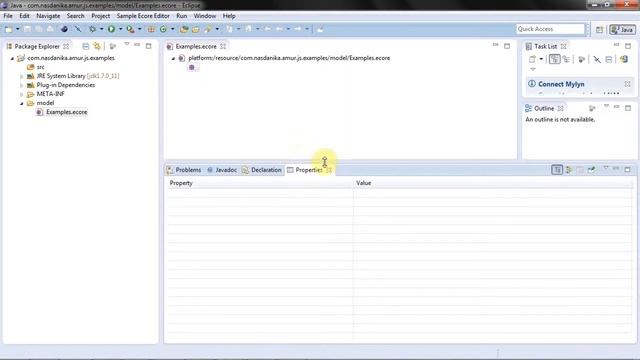Switch to the Javadoc tab
640x360 pixels.
222,170
